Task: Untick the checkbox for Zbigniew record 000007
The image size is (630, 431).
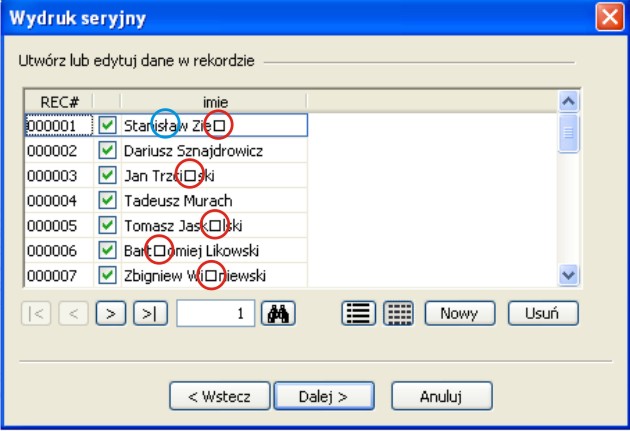Action: [108, 274]
